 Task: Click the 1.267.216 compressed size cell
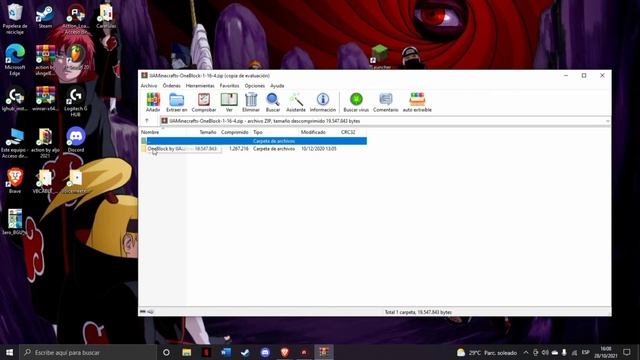click(239, 149)
